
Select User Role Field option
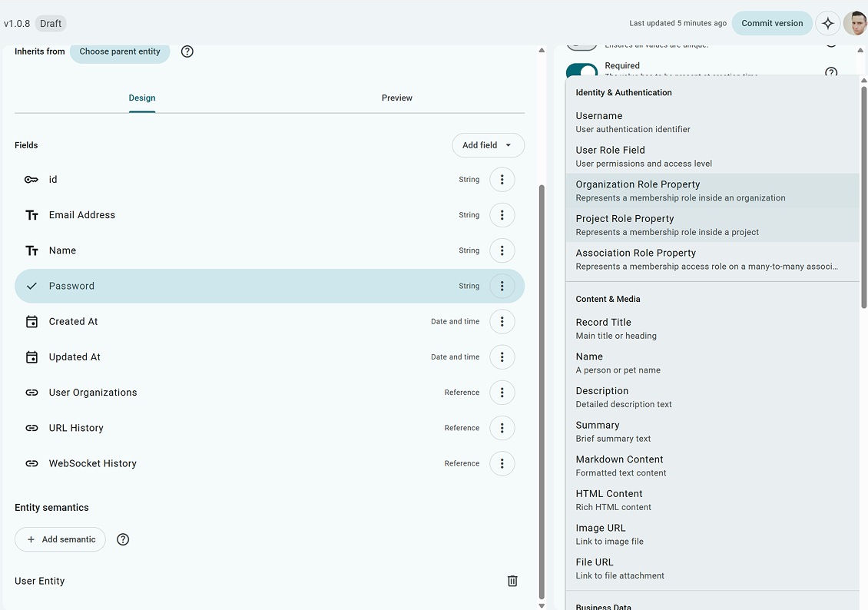pyautogui.click(x=712, y=157)
